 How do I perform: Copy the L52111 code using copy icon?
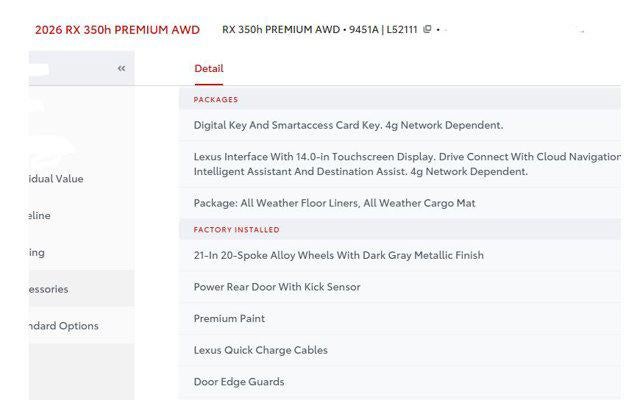point(427,30)
